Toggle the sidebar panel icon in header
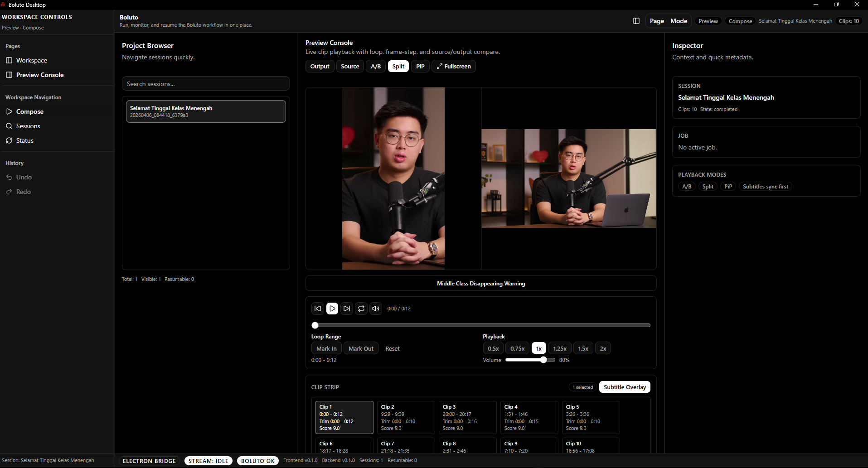The image size is (868, 468). click(636, 21)
